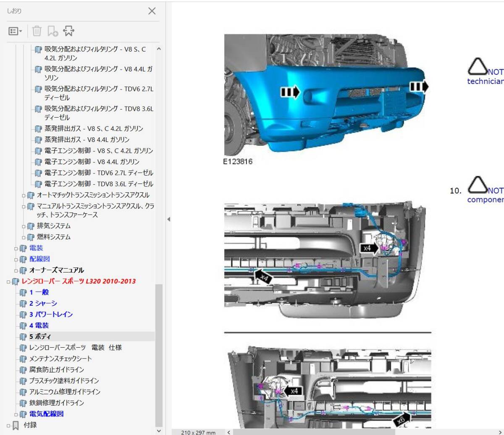Open 吸気分配およびフィルタリング - TDV8 3.6L ディーゼル bookmark
The image size is (504, 435).
(99, 113)
